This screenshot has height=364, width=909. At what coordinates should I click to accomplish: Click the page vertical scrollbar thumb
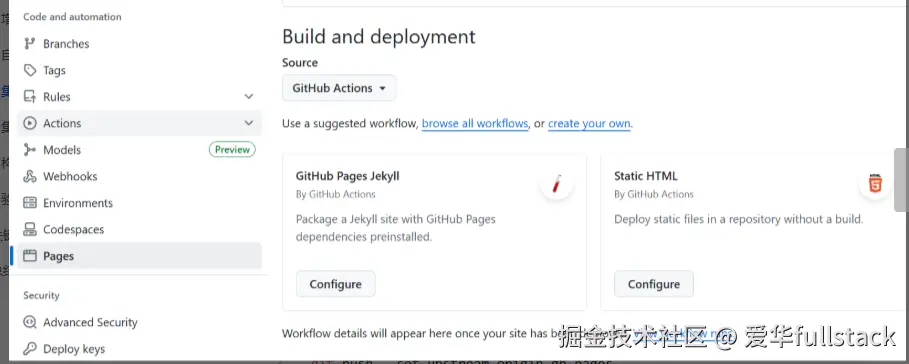click(901, 180)
